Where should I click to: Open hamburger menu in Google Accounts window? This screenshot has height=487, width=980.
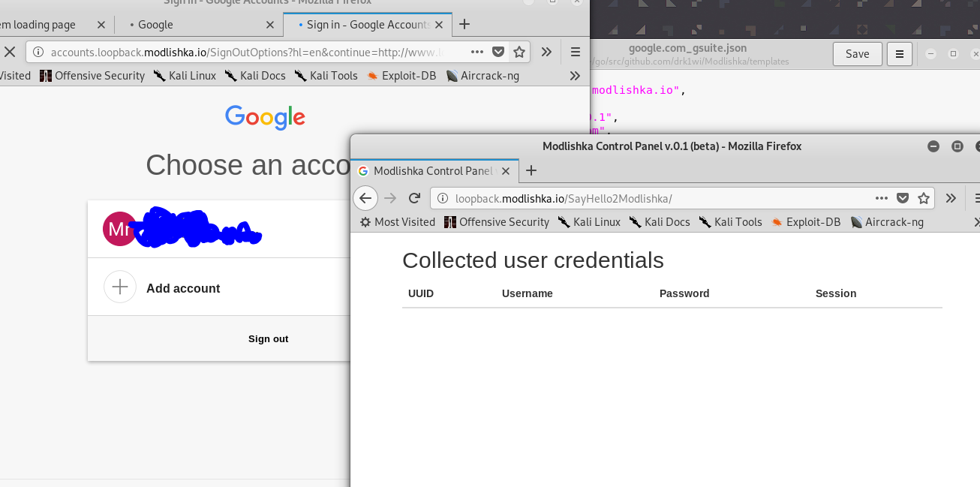(576, 52)
